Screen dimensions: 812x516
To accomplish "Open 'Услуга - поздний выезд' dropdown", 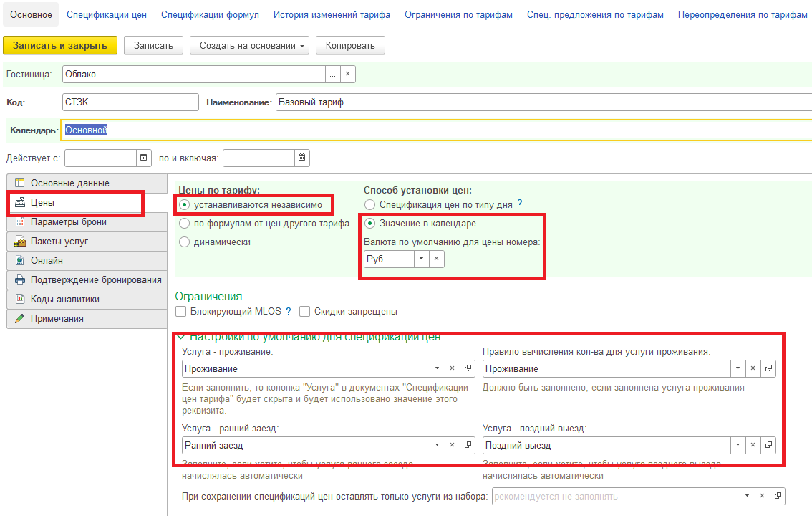I will point(738,445).
